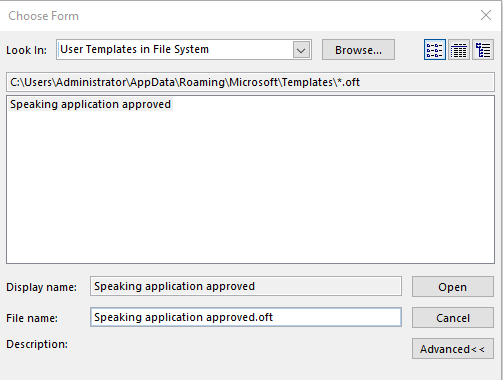Close the Choose Form dialog
Image resolution: width=503 pixels, height=380 pixels.
(x=486, y=15)
